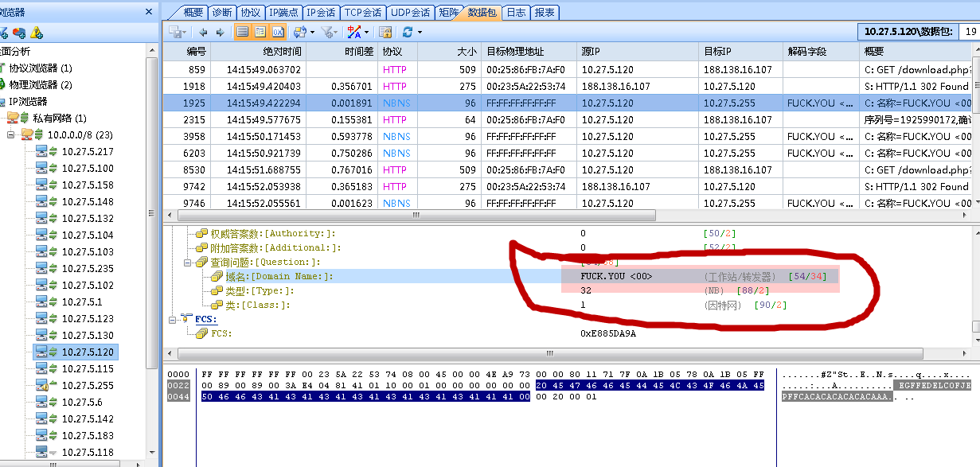Click the refresh icon on the toolbar

click(409, 31)
